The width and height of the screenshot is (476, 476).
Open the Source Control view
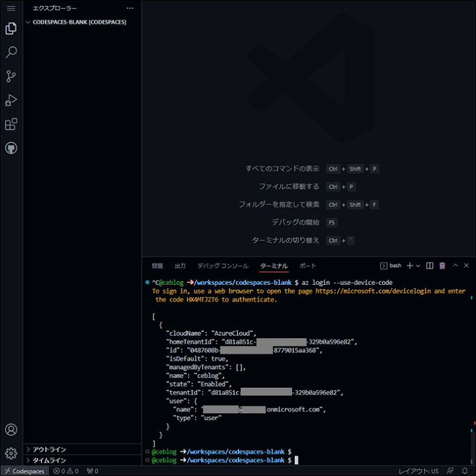[x=11, y=76]
